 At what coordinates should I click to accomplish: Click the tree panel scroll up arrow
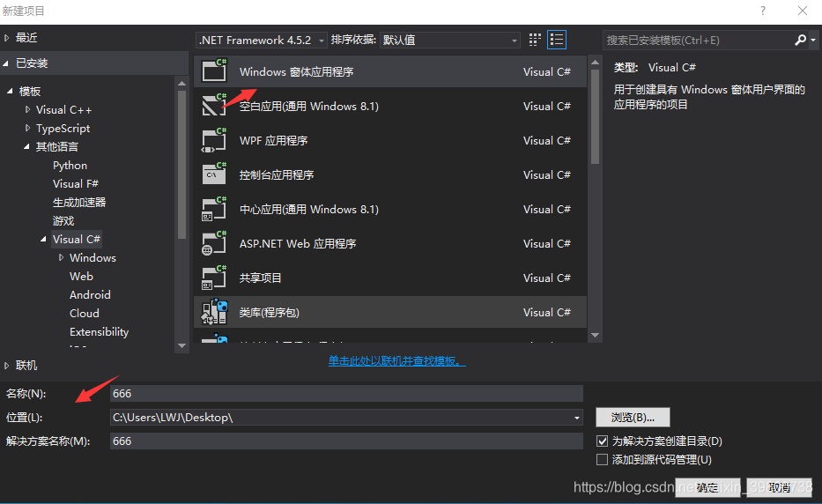pyautogui.click(x=181, y=84)
